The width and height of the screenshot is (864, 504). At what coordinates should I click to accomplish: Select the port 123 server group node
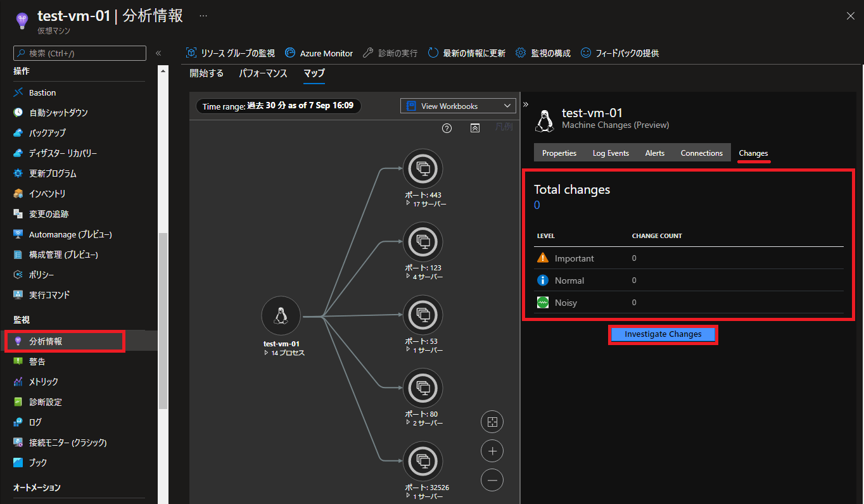click(x=422, y=242)
